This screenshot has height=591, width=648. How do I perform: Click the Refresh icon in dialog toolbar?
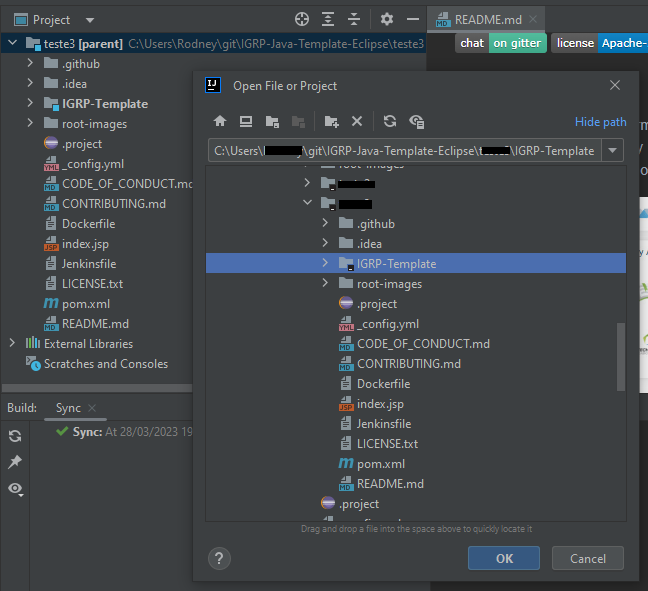[390, 121]
